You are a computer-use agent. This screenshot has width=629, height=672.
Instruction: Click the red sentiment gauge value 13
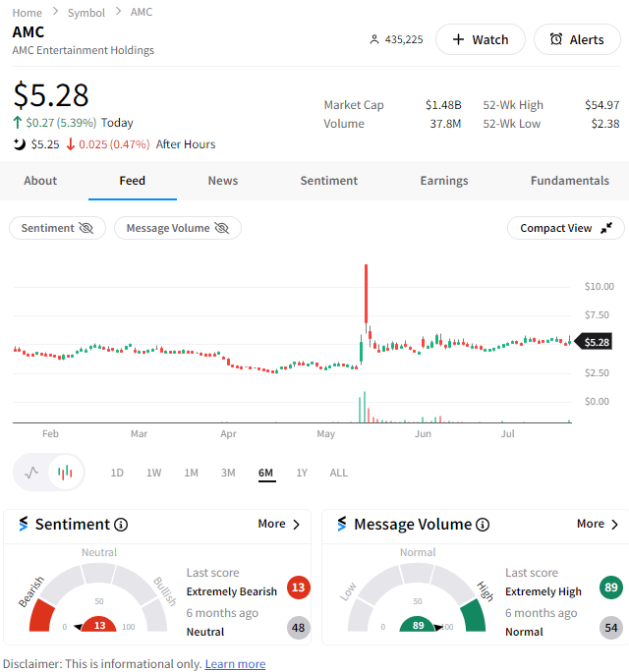[99, 625]
